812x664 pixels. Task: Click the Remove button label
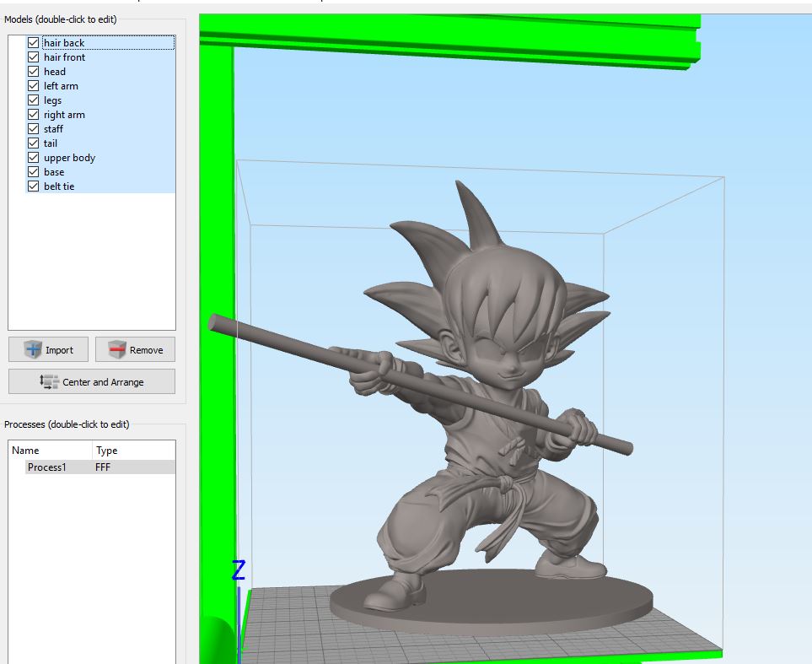click(146, 350)
